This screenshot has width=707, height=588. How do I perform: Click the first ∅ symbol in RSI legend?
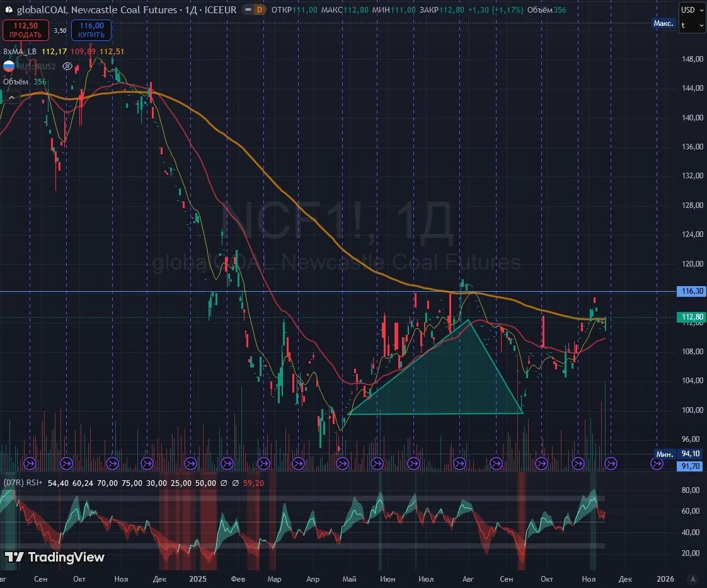[224, 483]
